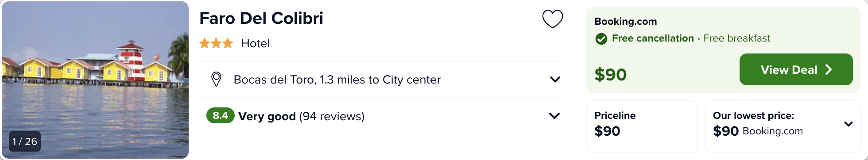Expand the Bocas del Toro location details

tap(555, 80)
